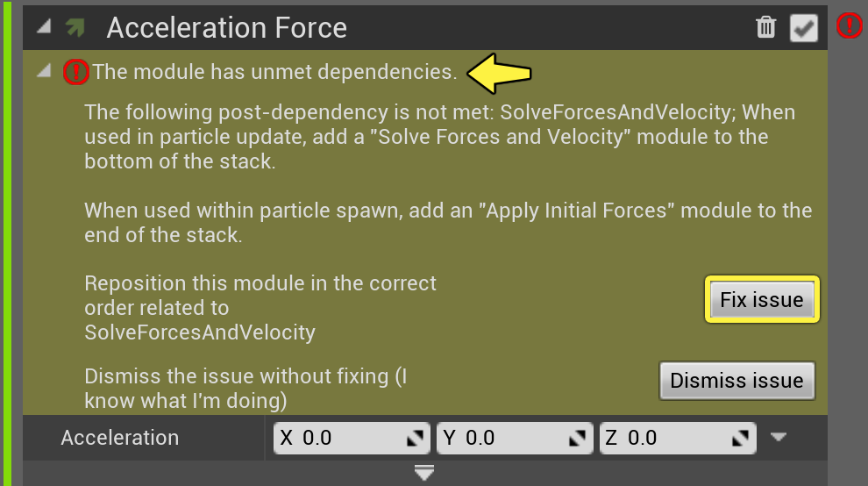Open the Acceleration value dropdown arrow
This screenshot has height=486, width=868.
(779, 437)
